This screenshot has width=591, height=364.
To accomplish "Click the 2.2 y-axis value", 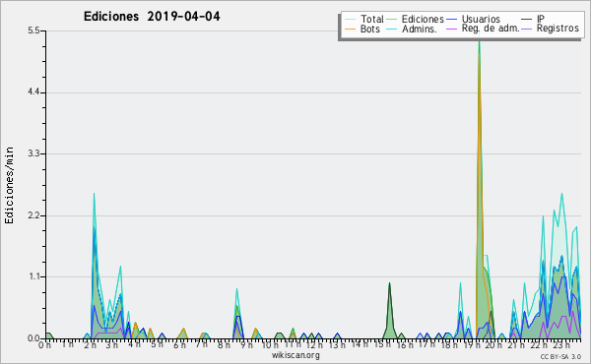I will pyautogui.click(x=33, y=215).
